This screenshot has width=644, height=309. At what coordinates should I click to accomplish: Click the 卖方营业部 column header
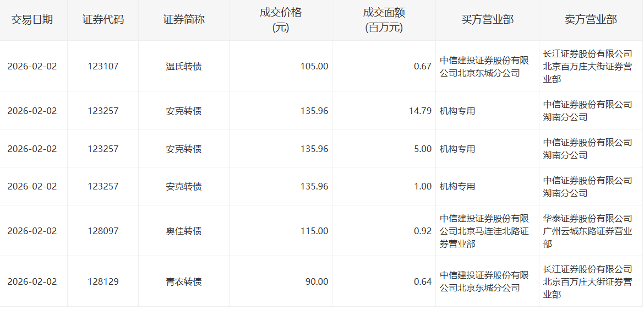(591, 20)
